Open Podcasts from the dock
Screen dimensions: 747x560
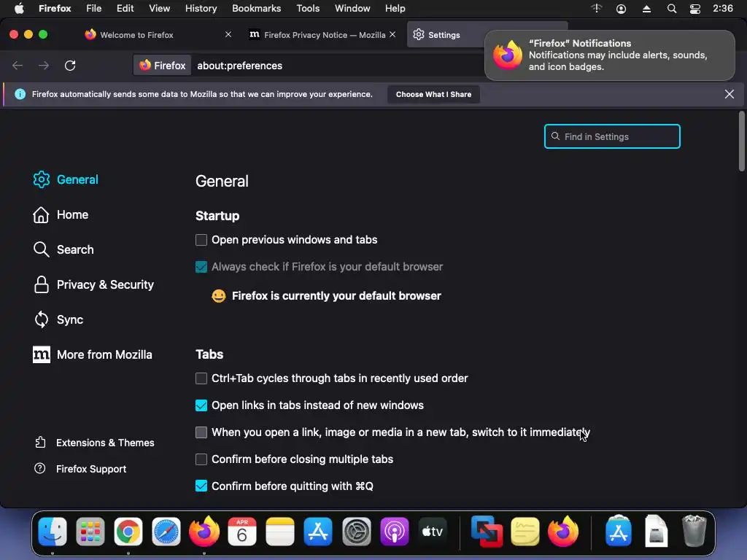coord(395,532)
